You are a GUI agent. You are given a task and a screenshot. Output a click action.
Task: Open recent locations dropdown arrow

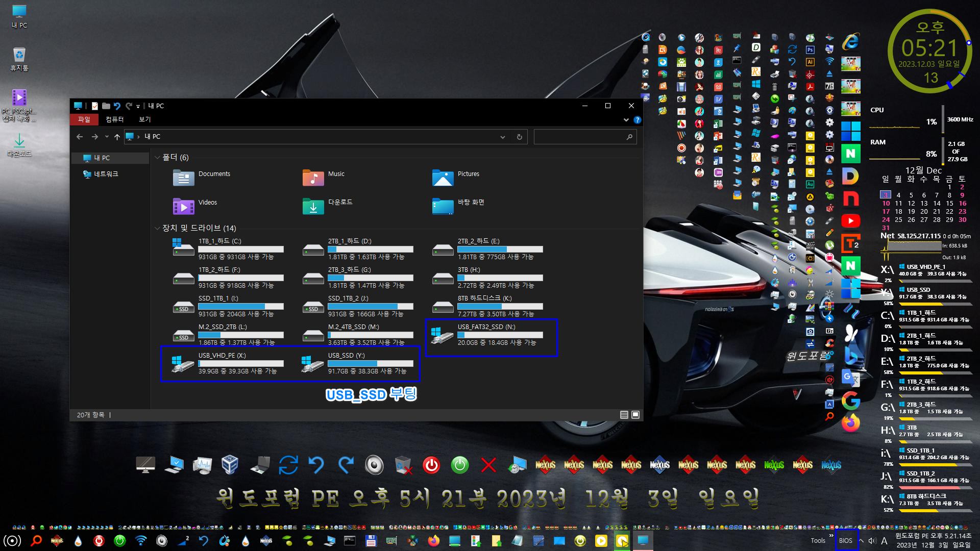coord(107,137)
